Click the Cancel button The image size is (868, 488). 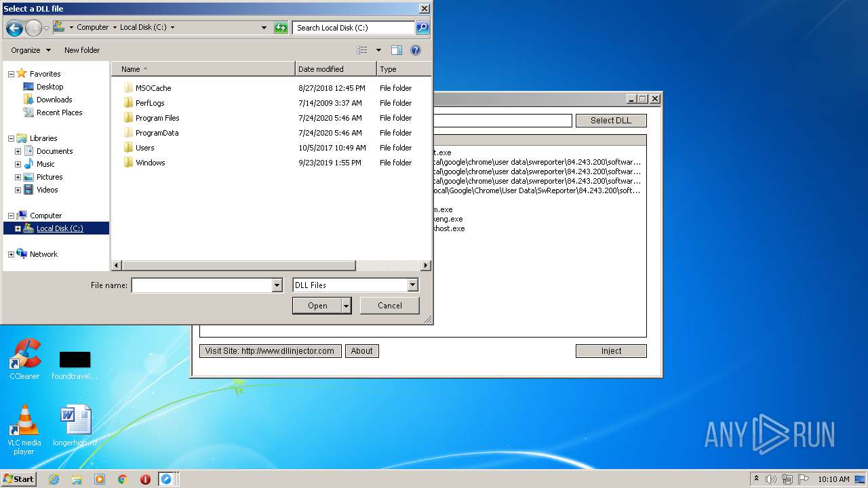click(x=390, y=306)
